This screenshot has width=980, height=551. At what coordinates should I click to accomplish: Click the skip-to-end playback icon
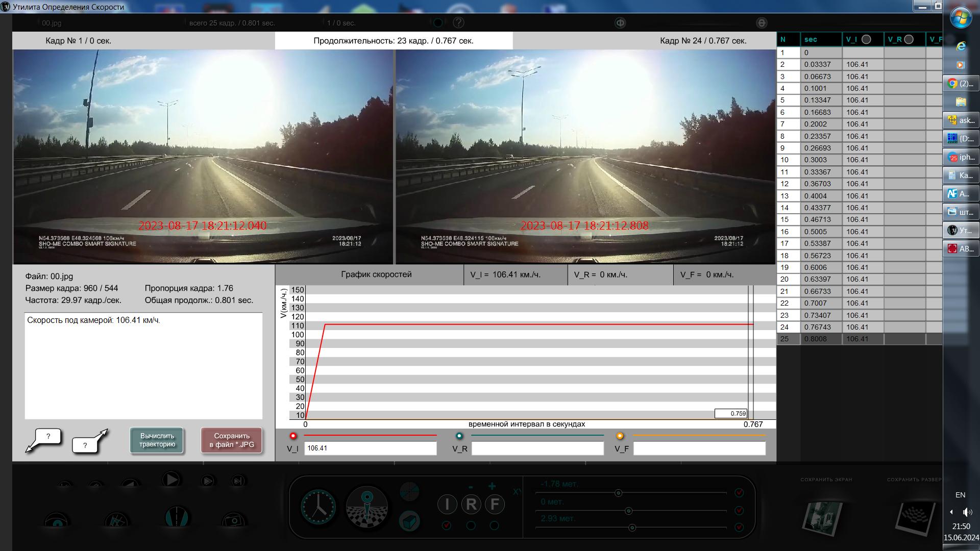[238, 481]
